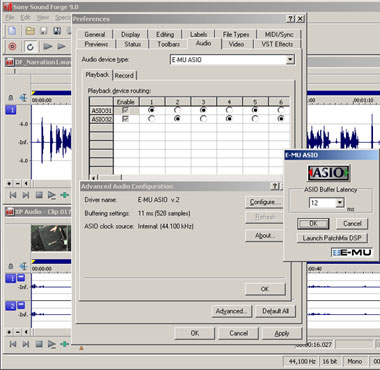This screenshot has width=380, height=370.
Task: Stop playback in XP Audio window transport
Action: tap(39, 344)
